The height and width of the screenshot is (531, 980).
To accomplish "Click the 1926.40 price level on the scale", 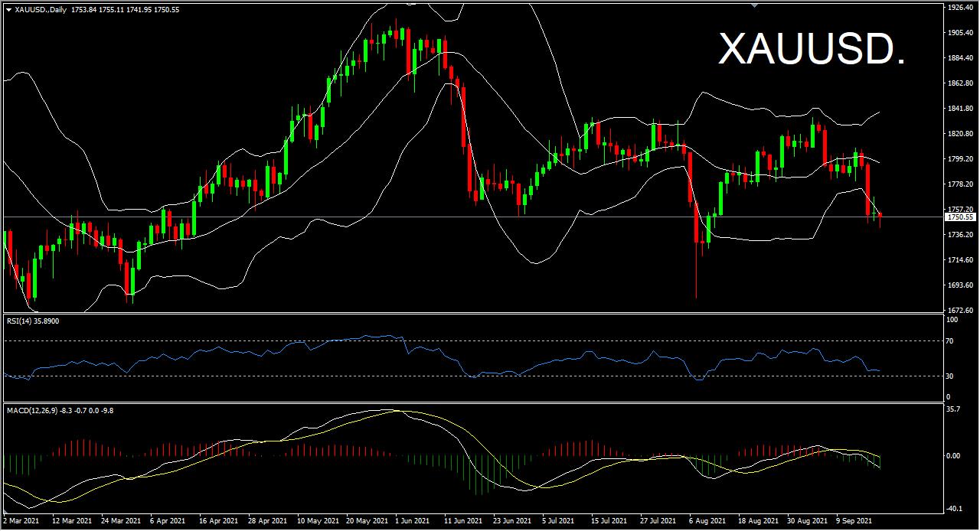I will click(x=959, y=8).
